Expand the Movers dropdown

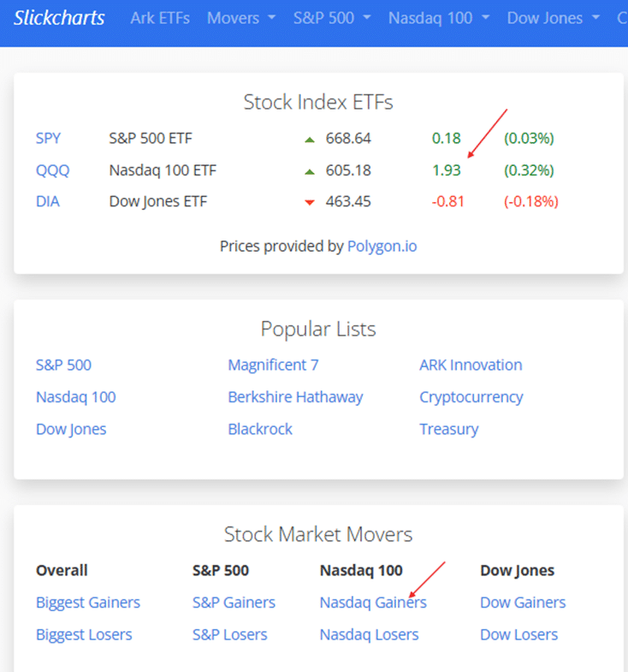241,18
